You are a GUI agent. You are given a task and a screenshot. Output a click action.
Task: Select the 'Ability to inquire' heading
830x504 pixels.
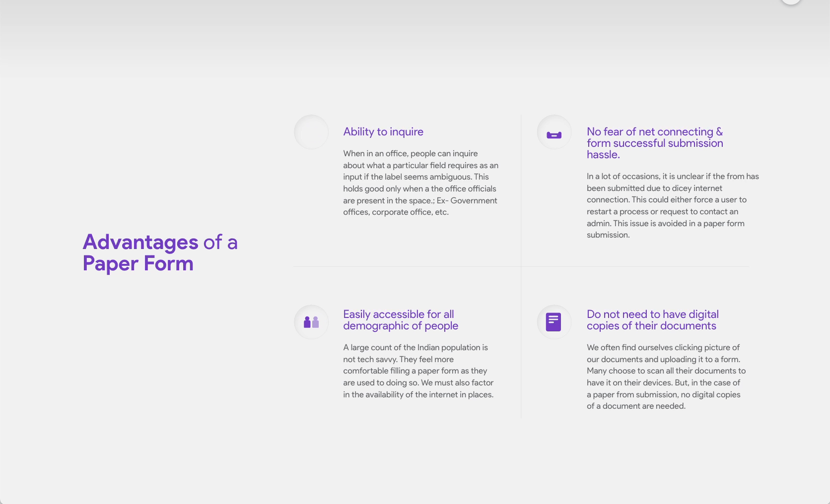pos(383,132)
